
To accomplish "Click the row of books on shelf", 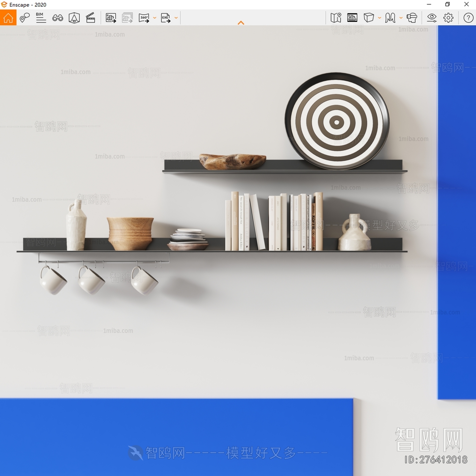I will tap(274, 221).
